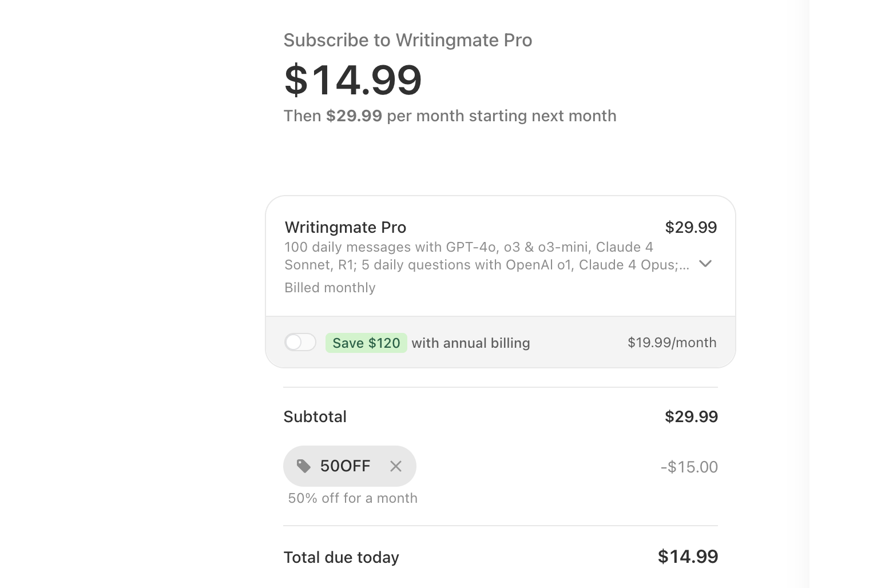The image size is (881, 588).
Task: Click the green Save $120 badge
Action: (x=366, y=343)
